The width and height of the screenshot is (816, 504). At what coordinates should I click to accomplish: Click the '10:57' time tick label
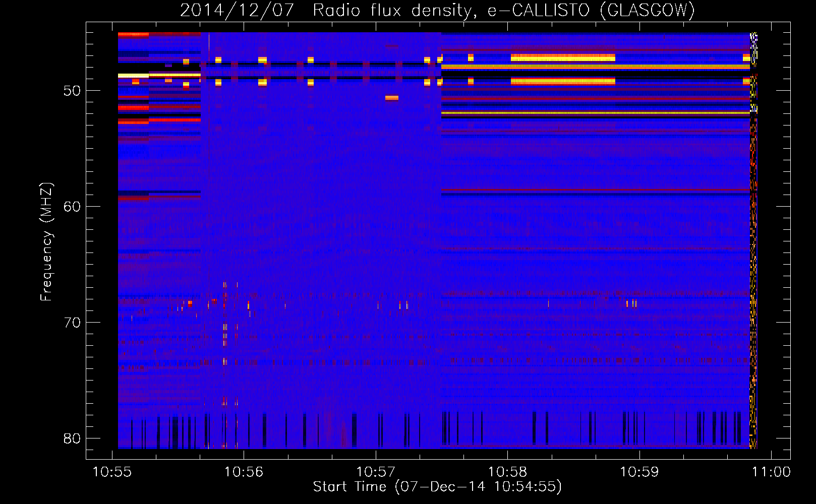click(x=376, y=472)
